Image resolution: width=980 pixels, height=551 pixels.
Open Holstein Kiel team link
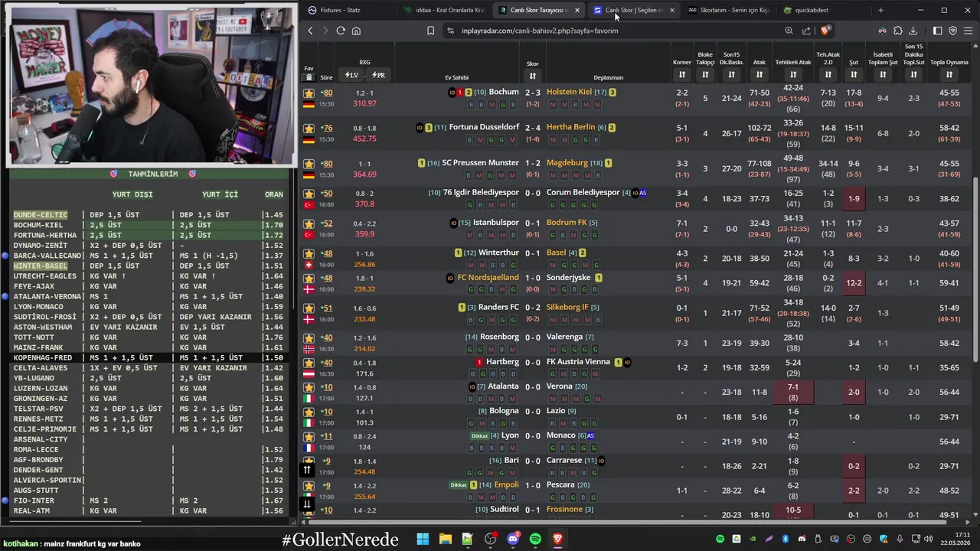pyautogui.click(x=569, y=92)
